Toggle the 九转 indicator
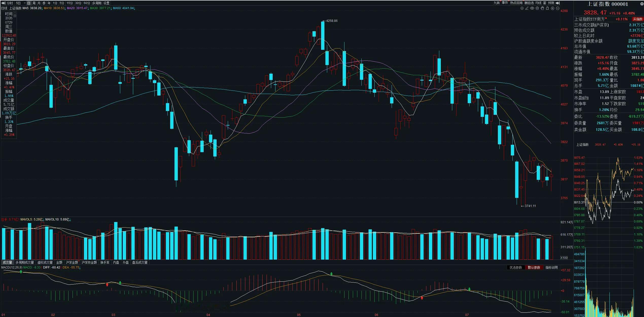Screen dimensions: 644x317 click(496, 3)
